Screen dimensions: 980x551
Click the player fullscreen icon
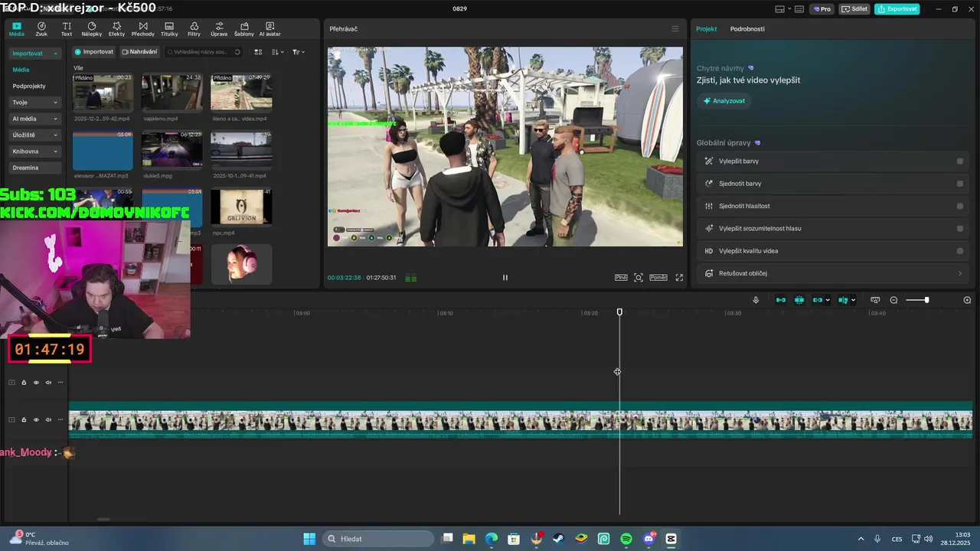[679, 278]
